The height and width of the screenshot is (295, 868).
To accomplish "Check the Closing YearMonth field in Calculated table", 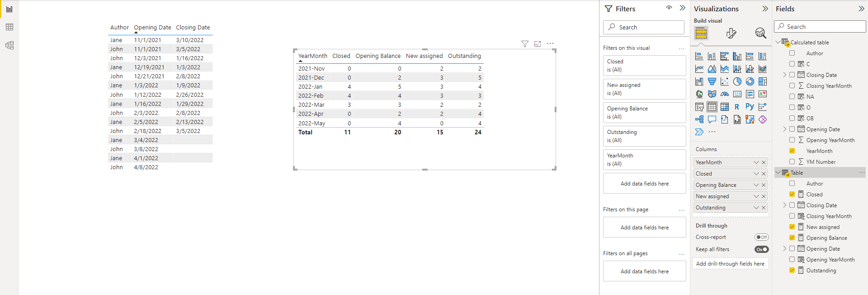I will click(792, 86).
